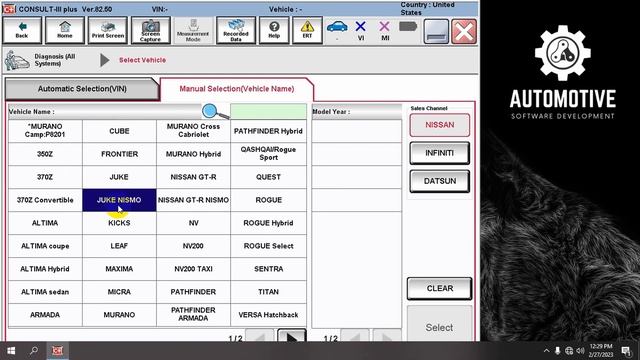Click the Screen Capture camera icon

click(x=150, y=30)
